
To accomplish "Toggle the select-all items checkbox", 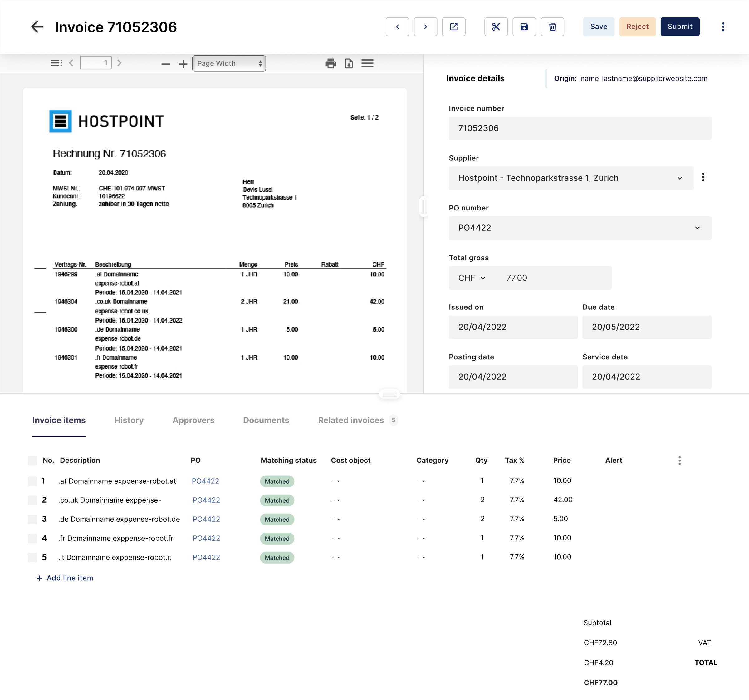I will pyautogui.click(x=32, y=460).
